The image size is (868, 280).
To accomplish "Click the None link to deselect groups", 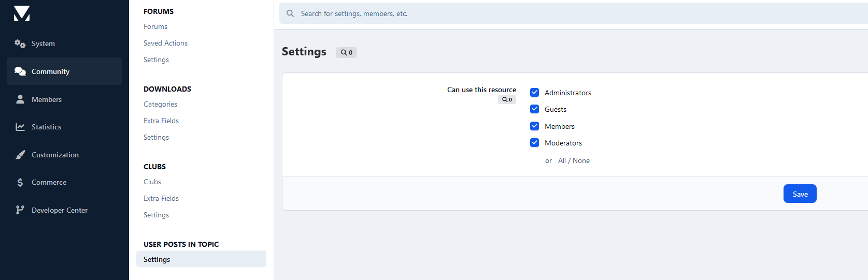I will coord(581,161).
